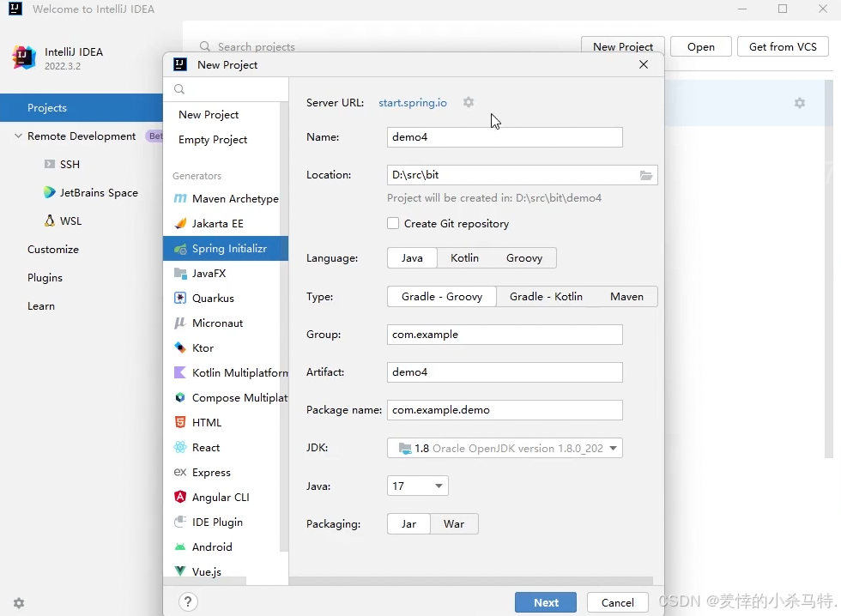Click the generator list horizontal scrollbar
This screenshot has width=841, height=616.
[x=205, y=581]
